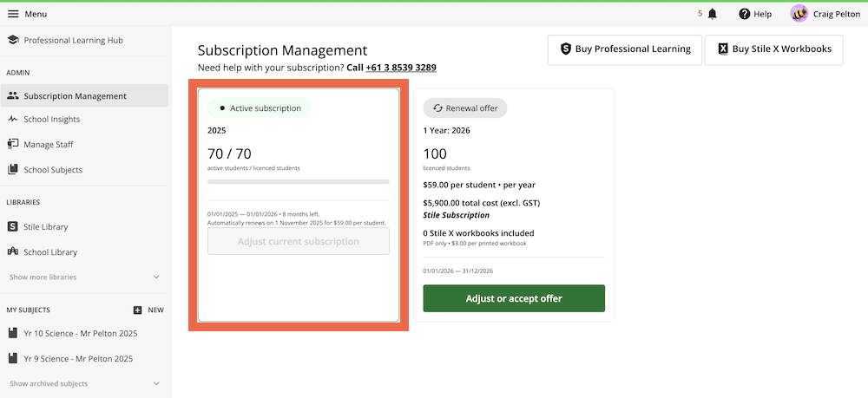Image resolution: width=868 pixels, height=398 pixels.
Task: Click the shield icon on Buy Professional Learning
Action: click(565, 49)
